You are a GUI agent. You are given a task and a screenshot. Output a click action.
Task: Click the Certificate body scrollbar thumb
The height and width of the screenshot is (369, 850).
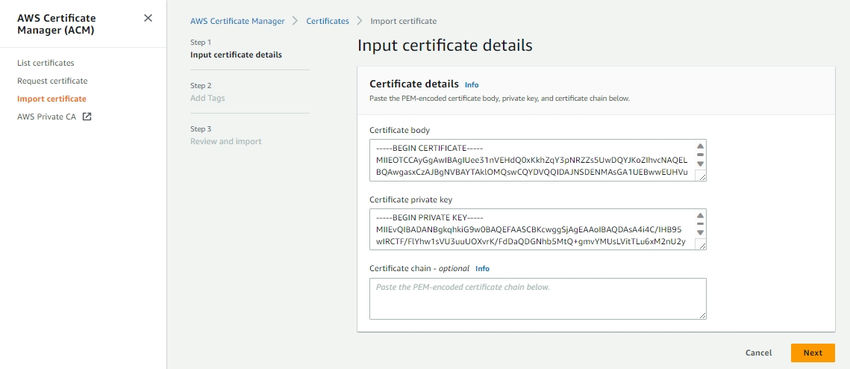click(x=700, y=154)
